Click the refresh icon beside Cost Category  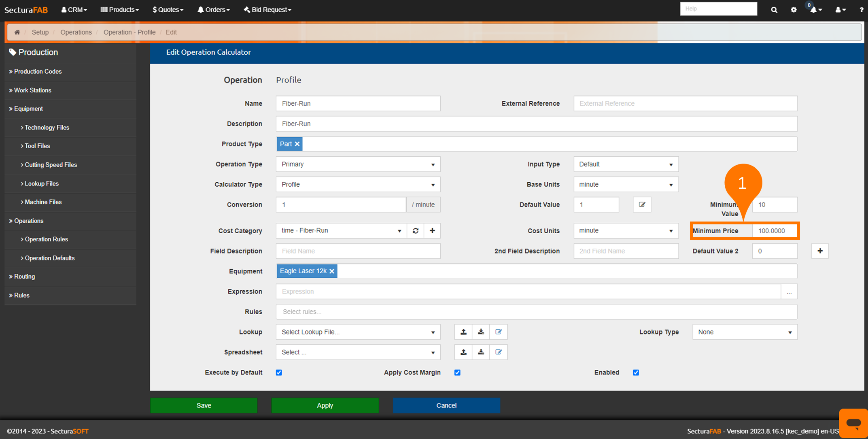tap(415, 231)
